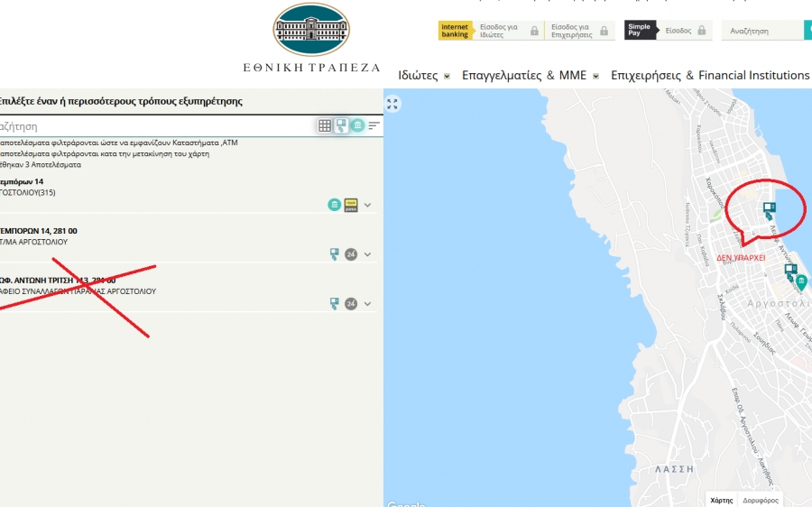Image resolution: width=812 pixels, height=507 pixels.
Task: Focus the top Αναζήτηση search field
Action: pyautogui.click(x=762, y=31)
